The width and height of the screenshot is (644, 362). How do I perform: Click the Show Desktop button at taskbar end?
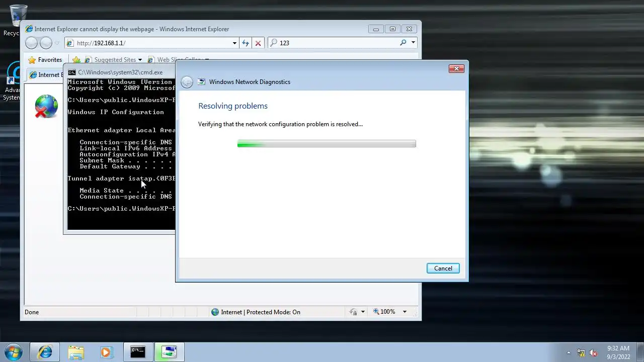[640, 352]
